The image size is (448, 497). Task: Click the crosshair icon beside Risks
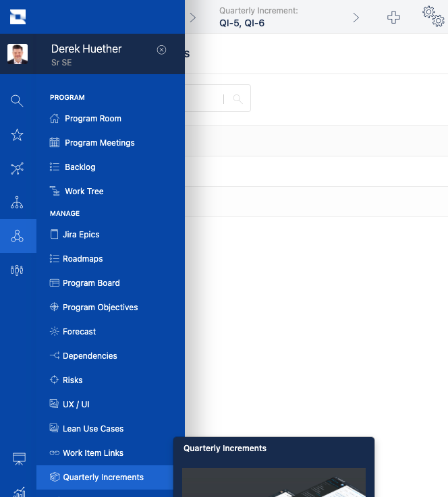(x=55, y=380)
